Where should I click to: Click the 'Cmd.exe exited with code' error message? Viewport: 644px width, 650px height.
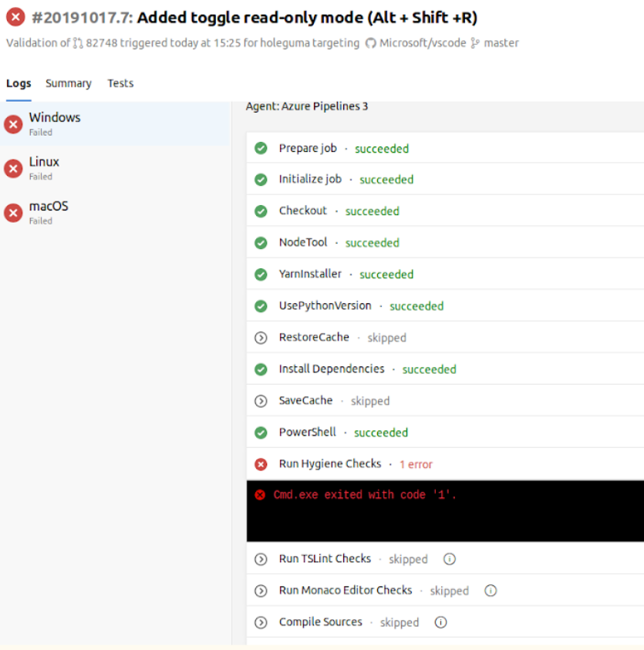365,494
